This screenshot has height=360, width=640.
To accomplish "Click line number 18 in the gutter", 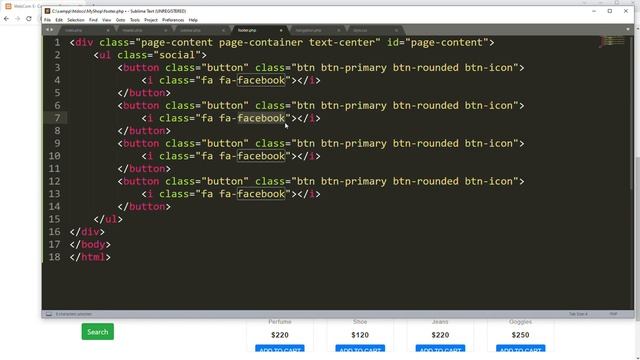I will pyautogui.click(x=54, y=257).
